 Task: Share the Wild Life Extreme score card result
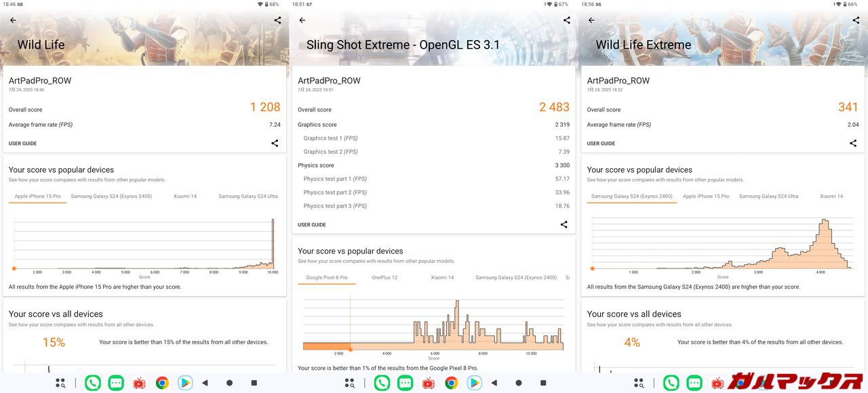pos(853,143)
